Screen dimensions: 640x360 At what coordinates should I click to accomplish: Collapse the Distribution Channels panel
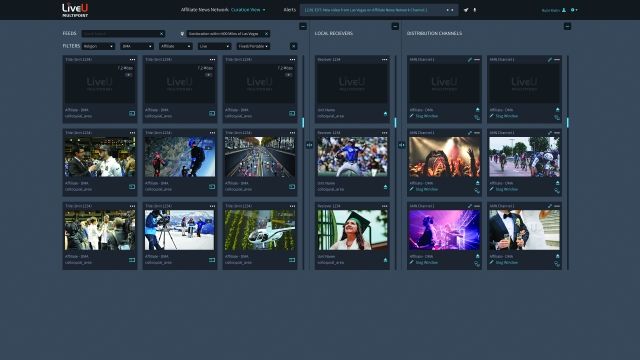(x=567, y=27)
